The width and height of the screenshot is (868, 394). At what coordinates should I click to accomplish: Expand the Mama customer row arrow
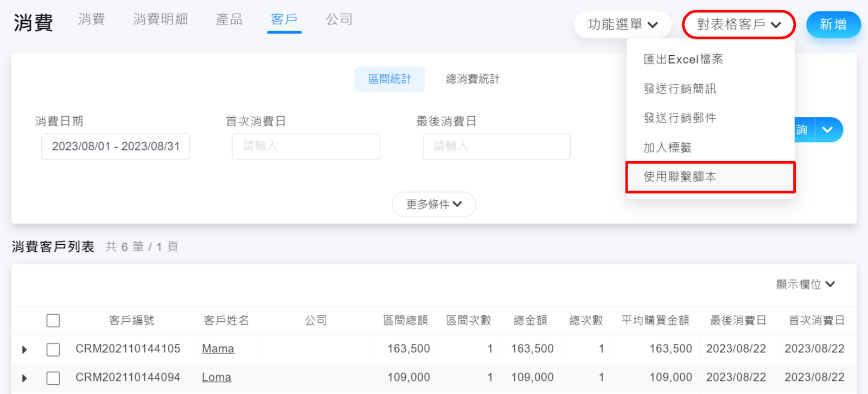pyautogui.click(x=24, y=349)
